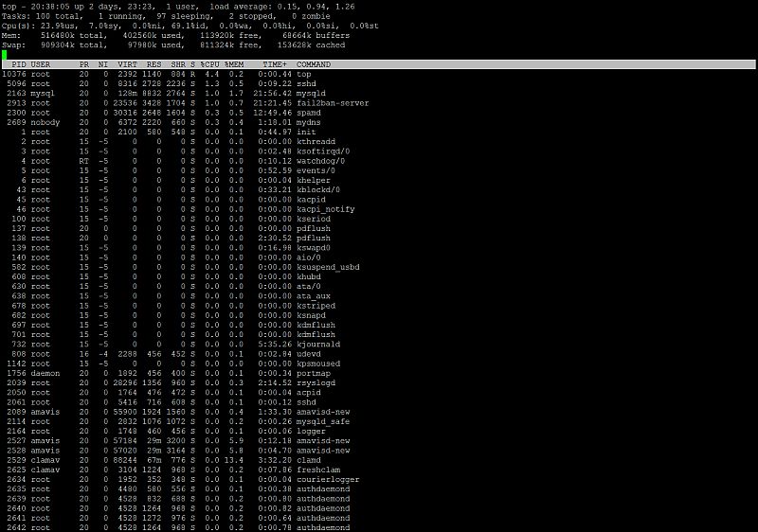758x532 pixels.
Task: Select the rsyslogd process line
Action: 316,382
